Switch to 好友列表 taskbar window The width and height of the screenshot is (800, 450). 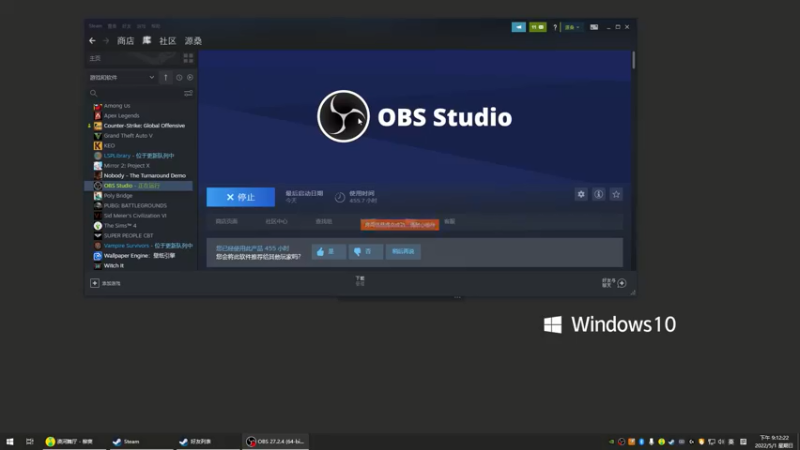click(208, 441)
